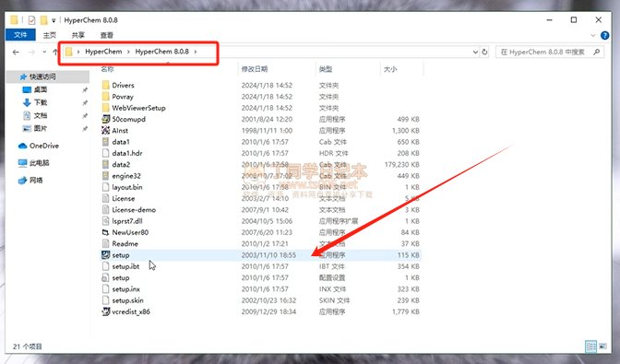Screen dimensions: 620x364
Task: Switch to the 查看 ribbon tab
Action: [107, 35]
